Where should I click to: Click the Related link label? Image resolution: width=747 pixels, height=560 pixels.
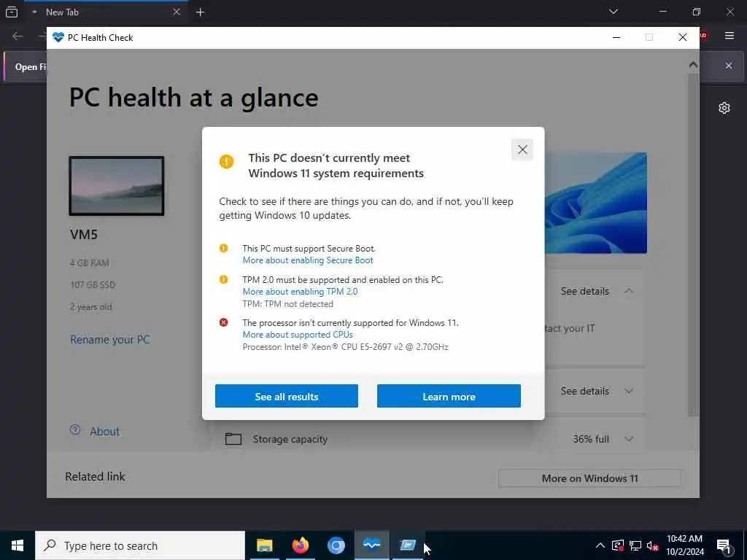tap(95, 477)
